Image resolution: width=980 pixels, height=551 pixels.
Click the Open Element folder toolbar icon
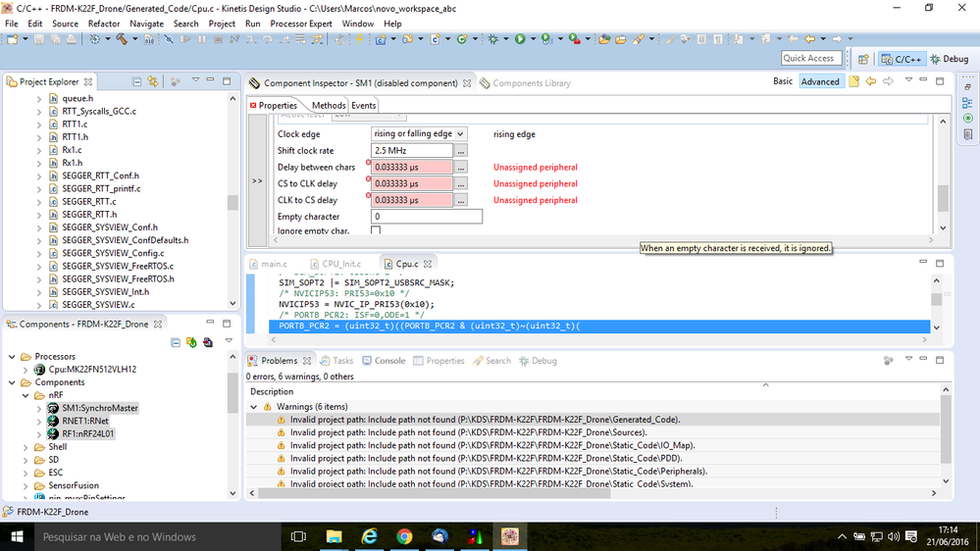coord(604,39)
